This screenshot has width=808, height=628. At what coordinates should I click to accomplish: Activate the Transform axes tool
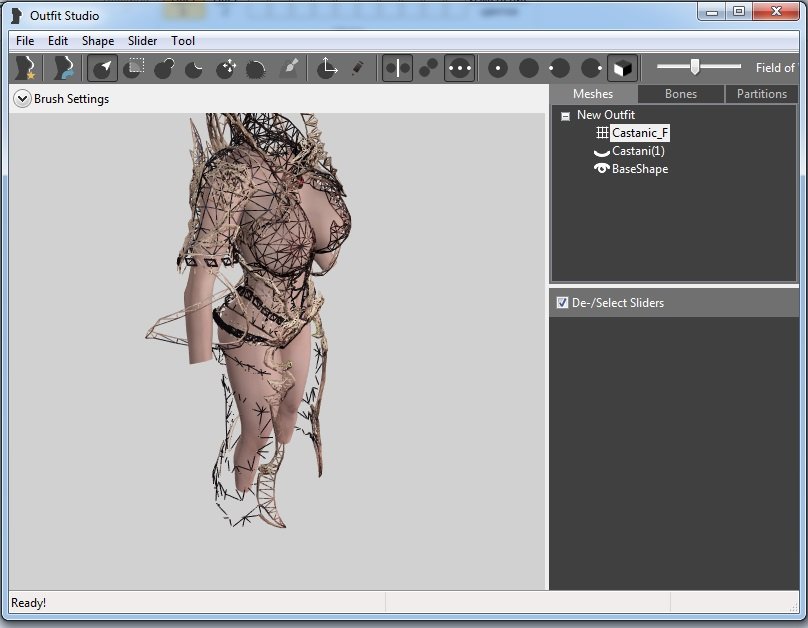(x=327, y=68)
